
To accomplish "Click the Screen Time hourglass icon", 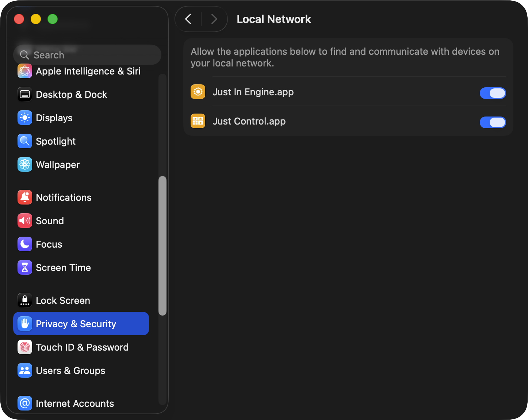I will [25, 268].
